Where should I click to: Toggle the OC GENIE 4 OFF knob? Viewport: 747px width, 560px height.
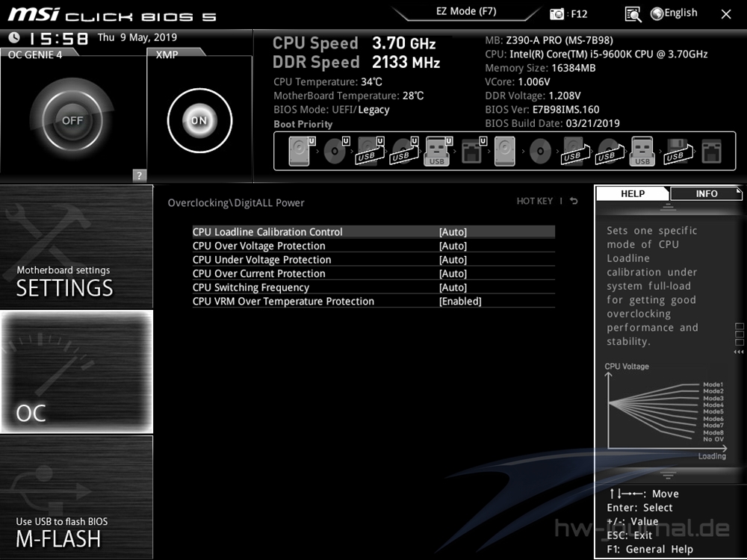(72, 120)
